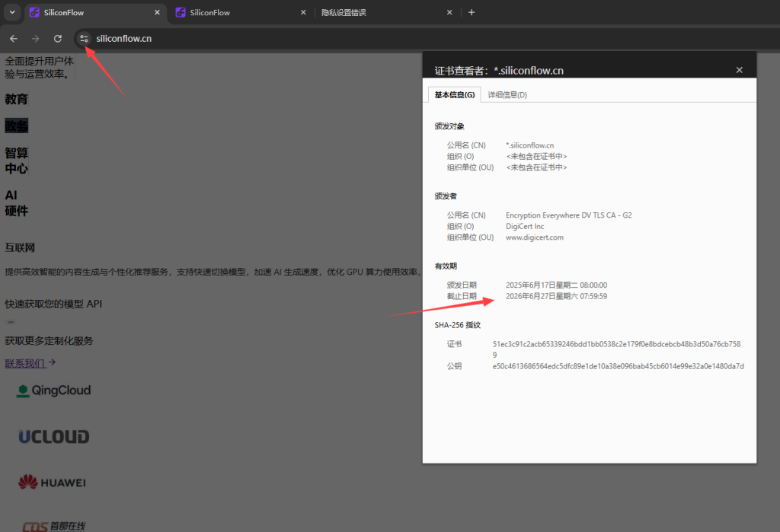Reload the current page

(57, 38)
